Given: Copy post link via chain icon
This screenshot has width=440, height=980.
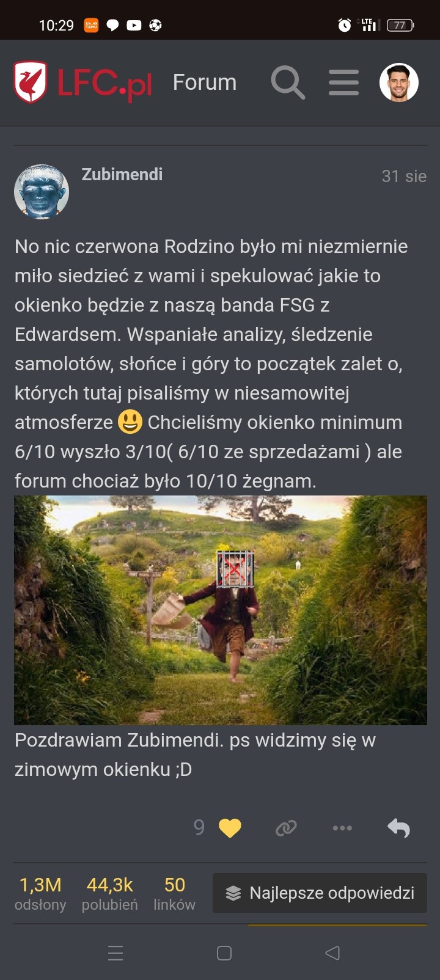Looking at the screenshot, I should coord(286,828).
